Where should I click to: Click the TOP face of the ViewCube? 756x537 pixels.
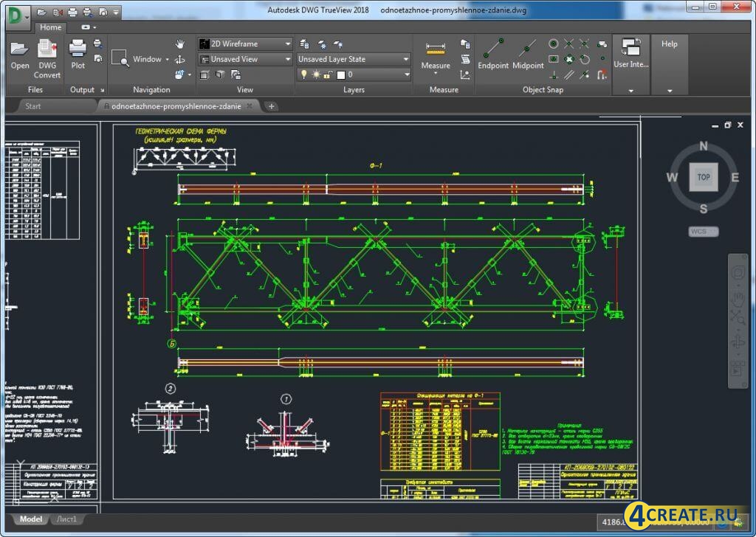tap(703, 177)
